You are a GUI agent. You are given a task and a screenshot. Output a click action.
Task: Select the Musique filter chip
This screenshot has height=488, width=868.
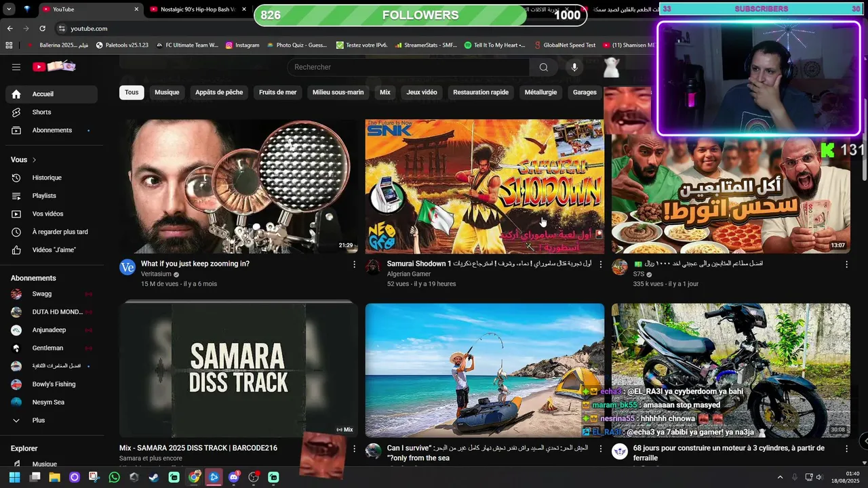click(x=167, y=92)
